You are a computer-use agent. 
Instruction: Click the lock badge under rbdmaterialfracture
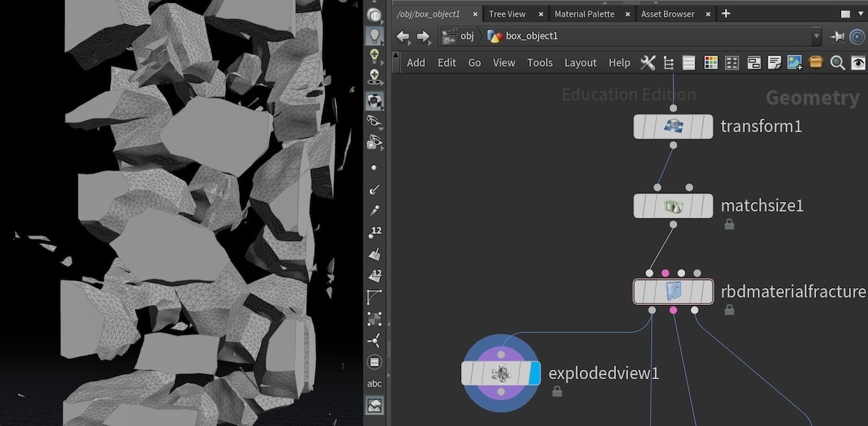(x=729, y=310)
